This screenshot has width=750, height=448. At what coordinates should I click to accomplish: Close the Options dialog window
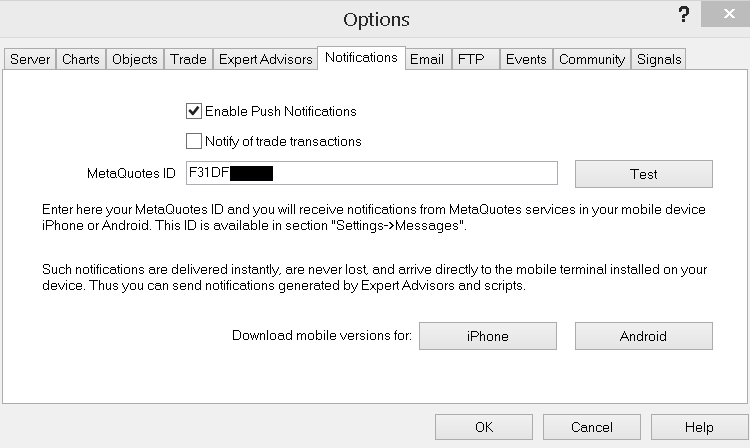point(725,15)
